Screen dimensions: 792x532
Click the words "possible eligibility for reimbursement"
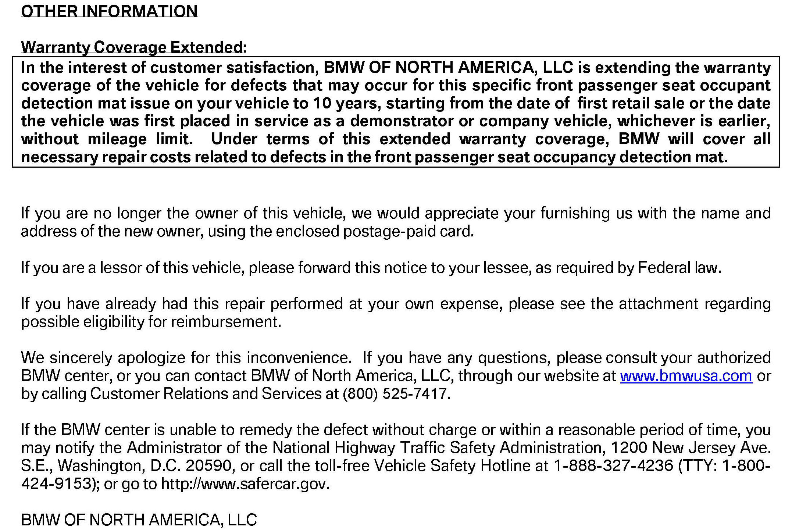point(151,322)
